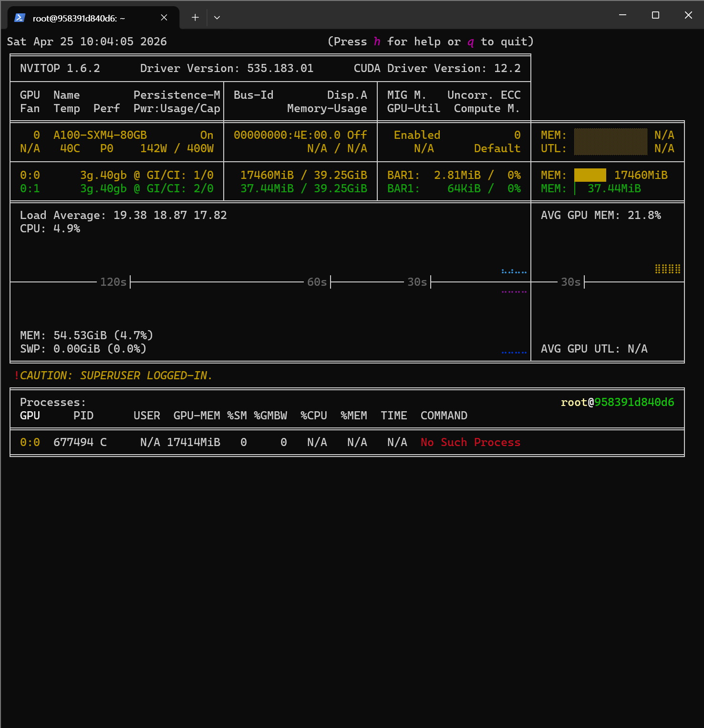The width and height of the screenshot is (704, 728).
Task: Click the '120s' timeline marker
Action: click(114, 282)
